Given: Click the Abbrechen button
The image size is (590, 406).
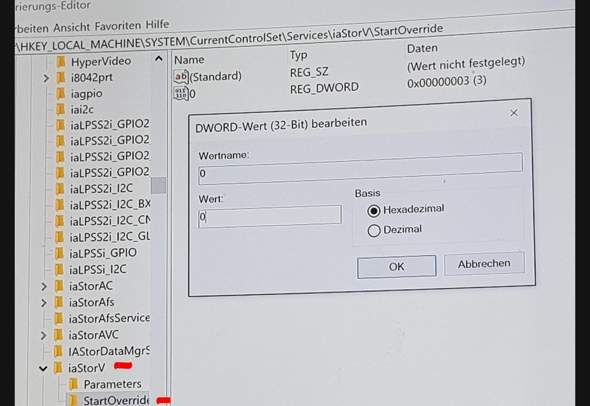Looking at the screenshot, I should [x=484, y=264].
